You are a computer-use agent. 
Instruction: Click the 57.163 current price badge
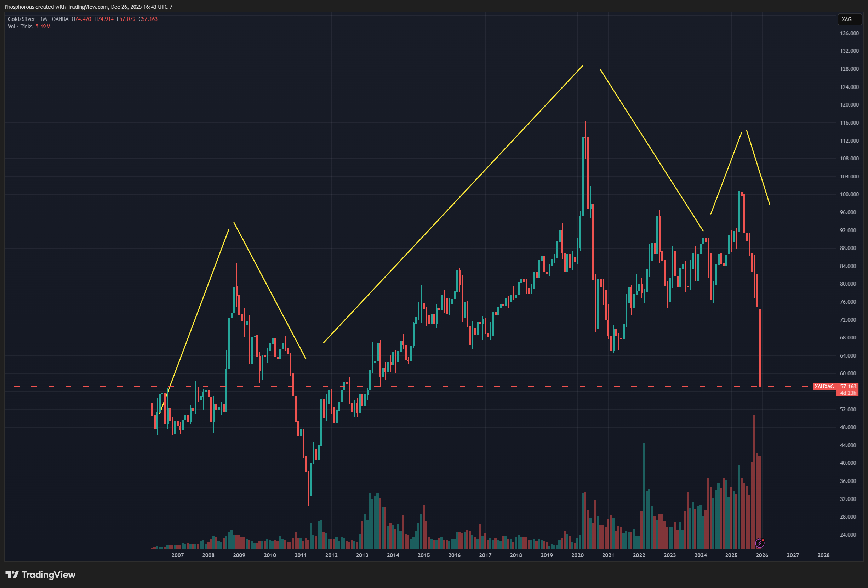[848, 387]
